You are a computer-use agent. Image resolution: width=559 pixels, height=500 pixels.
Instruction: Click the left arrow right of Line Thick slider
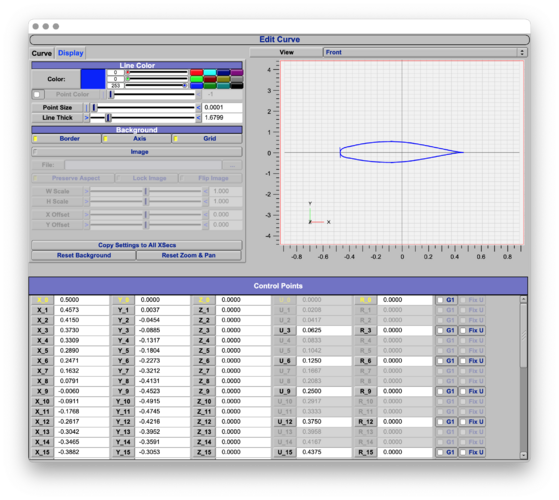click(198, 118)
